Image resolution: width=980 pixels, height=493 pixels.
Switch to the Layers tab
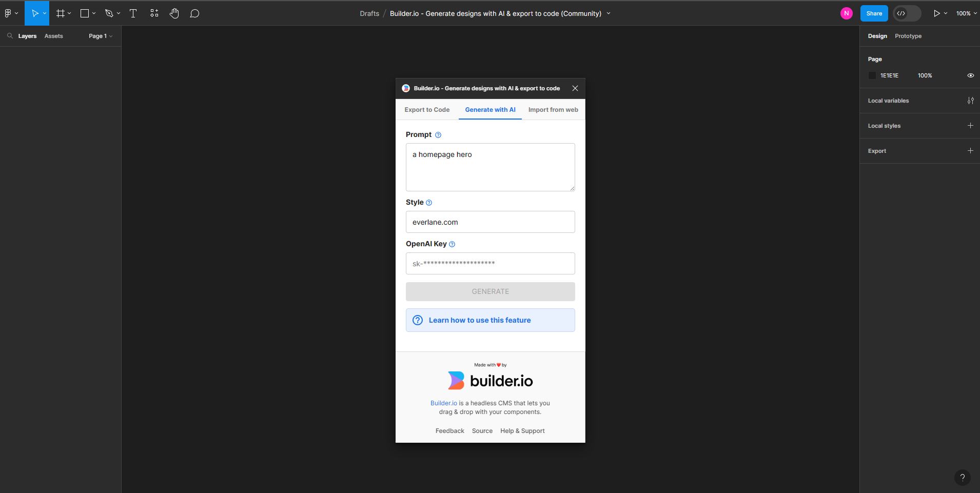click(27, 36)
